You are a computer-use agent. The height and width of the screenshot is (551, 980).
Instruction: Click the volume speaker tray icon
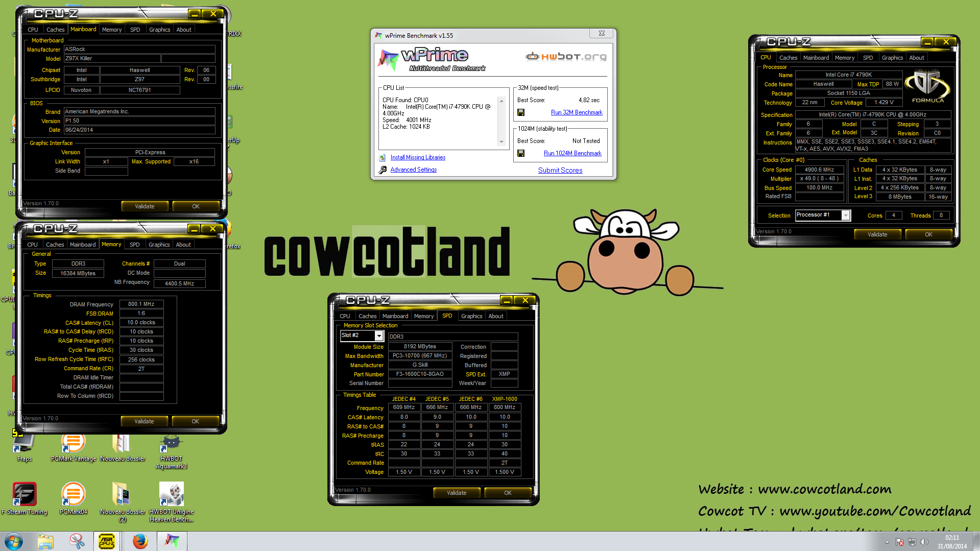(924, 542)
